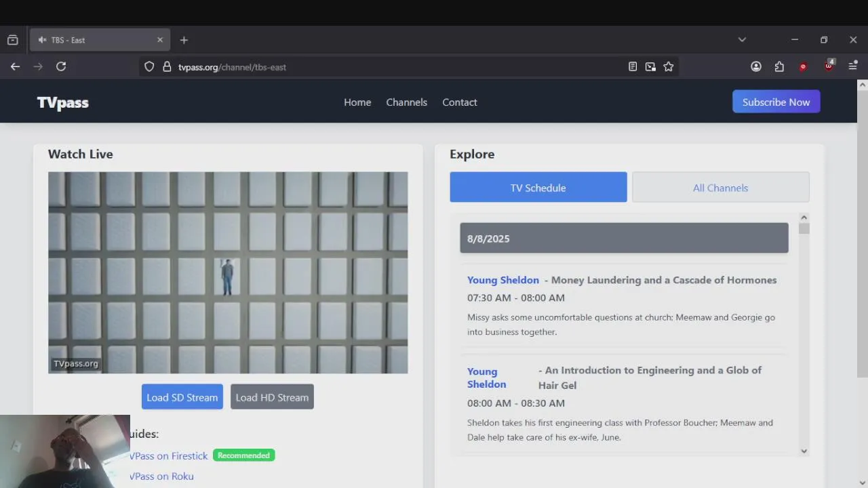Open the extensions puzzle icon
This screenshot has width=868, height=488.
(x=779, y=66)
